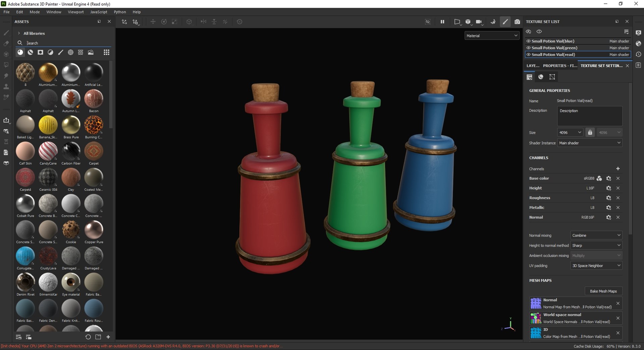Viewport: 644px width, 350px height.
Task: Select the Eraser tool in left toolbar
Action: pos(6,43)
